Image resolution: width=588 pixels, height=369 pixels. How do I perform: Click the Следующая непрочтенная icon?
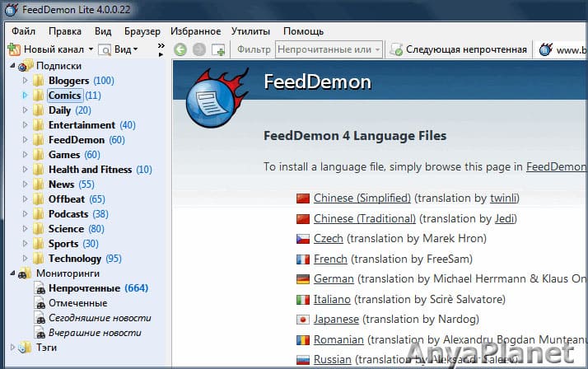pyautogui.click(x=396, y=49)
